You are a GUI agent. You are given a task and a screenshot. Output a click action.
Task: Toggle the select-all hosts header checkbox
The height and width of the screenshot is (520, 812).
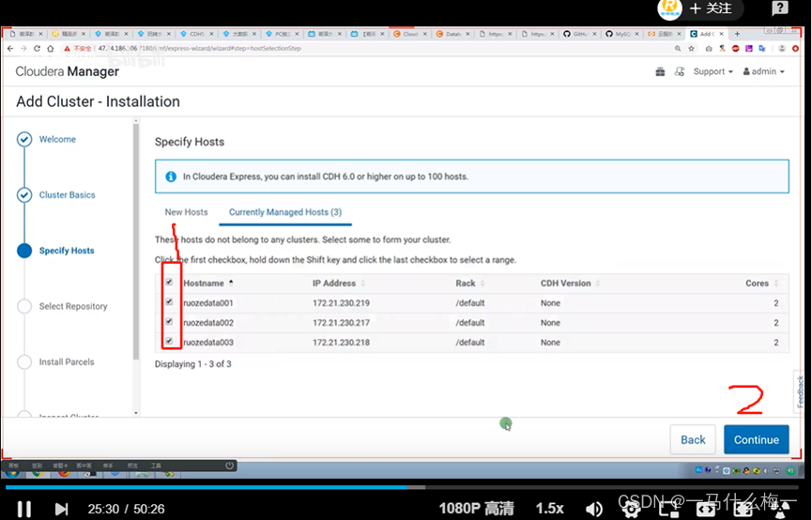tap(169, 282)
